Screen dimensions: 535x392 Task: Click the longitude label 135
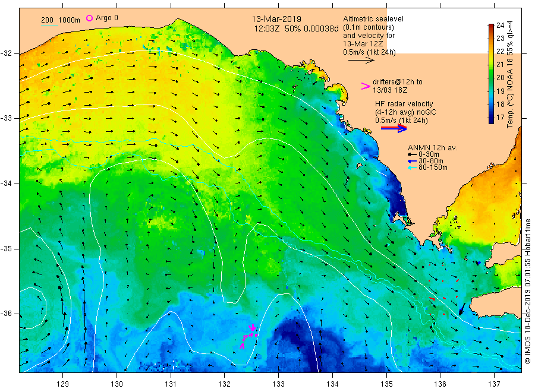tap(386, 384)
